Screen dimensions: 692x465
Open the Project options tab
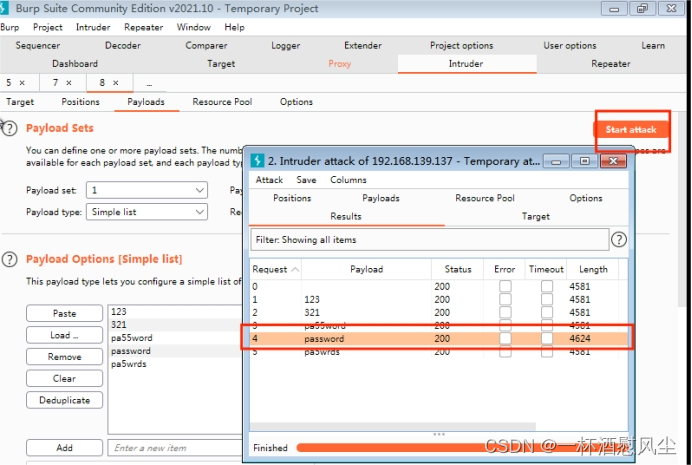click(x=462, y=45)
